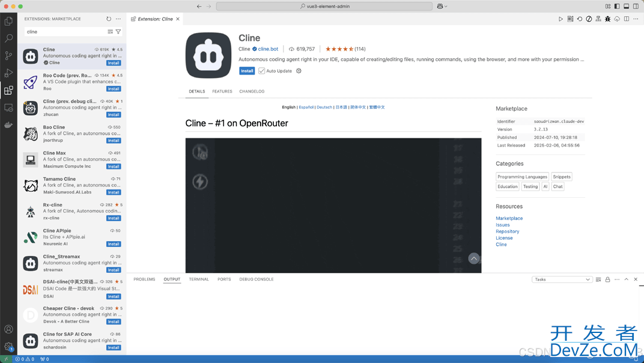
Task: Click the cloud icon in editor toolbar
Action: pyautogui.click(x=617, y=19)
